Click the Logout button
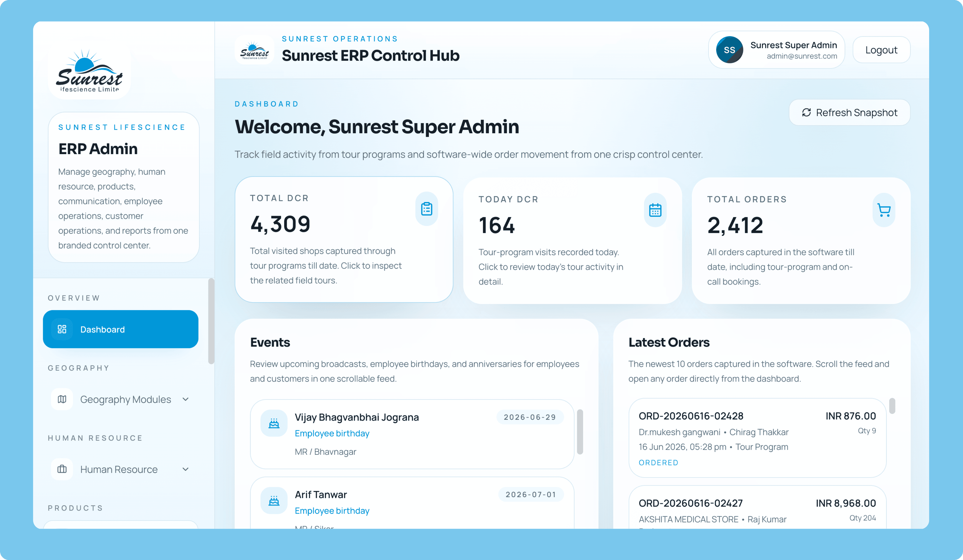The width and height of the screenshot is (963, 560). coord(881,50)
